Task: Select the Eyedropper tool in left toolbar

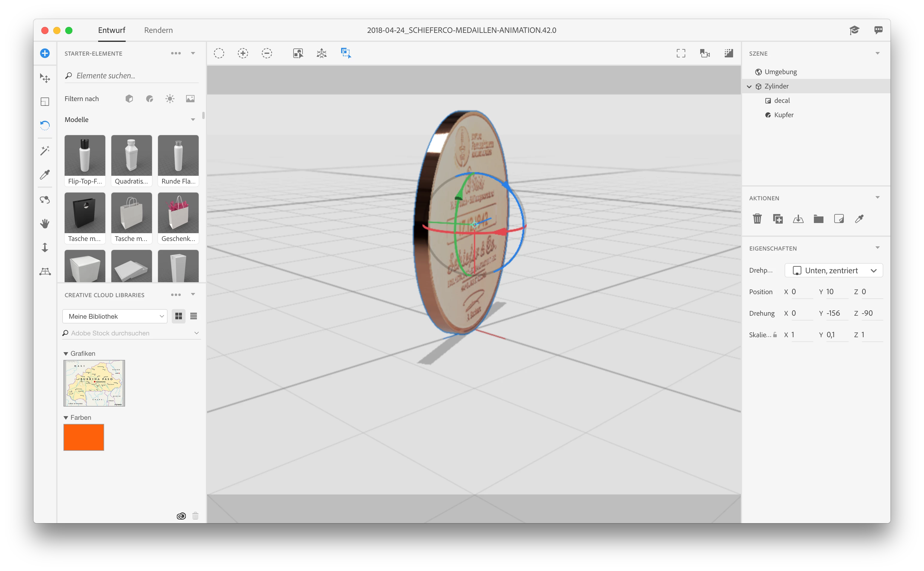Action: coord(45,175)
